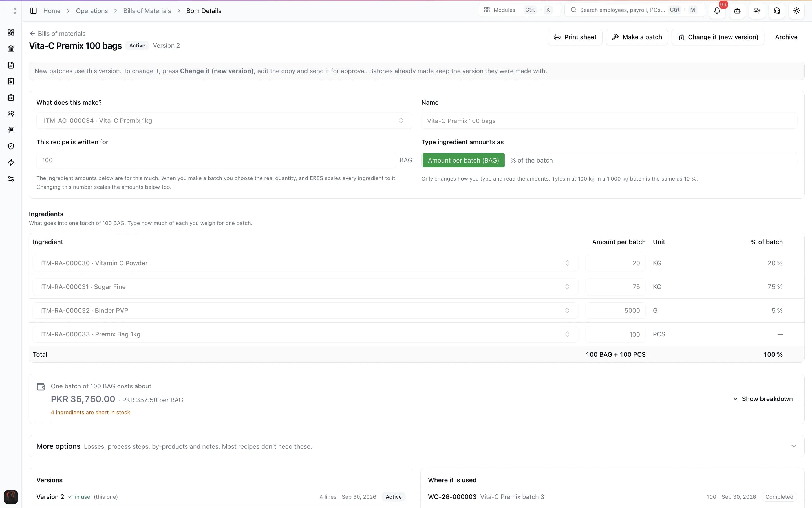Go back to Bills of materials
Viewport: 812px width, 508px height.
pos(58,34)
